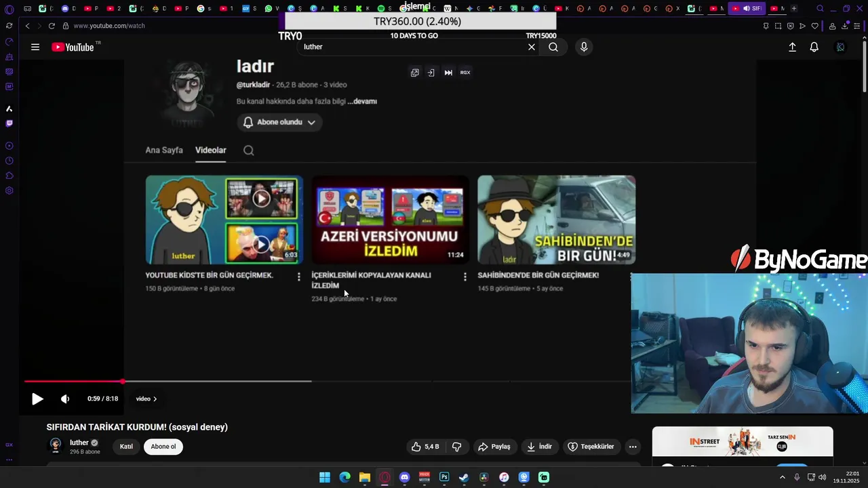Open system volume speaker icon
The width and height of the screenshot is (868, 488).
pos(823,477)
